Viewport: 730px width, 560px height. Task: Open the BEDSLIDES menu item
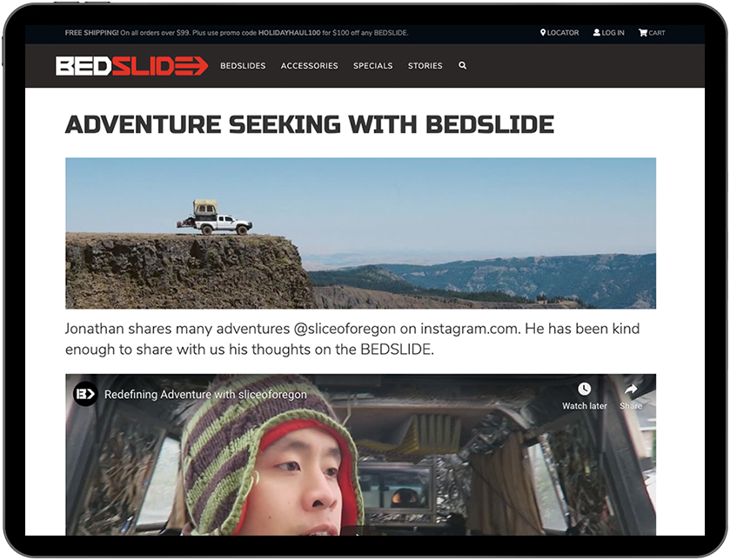[243, 66]
